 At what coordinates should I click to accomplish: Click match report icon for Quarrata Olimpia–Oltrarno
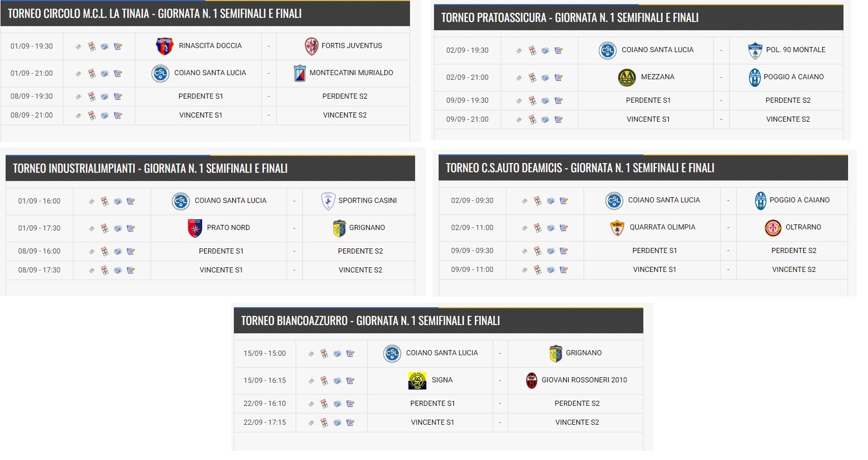538,228
